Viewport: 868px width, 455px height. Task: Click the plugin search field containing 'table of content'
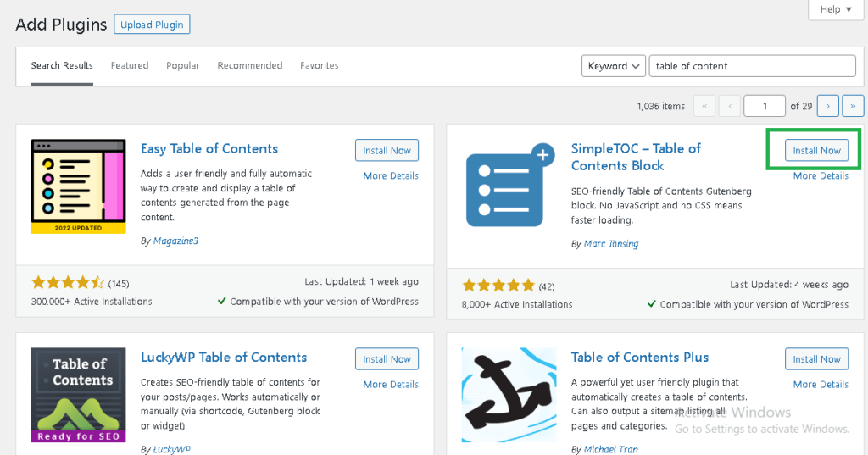753,66
